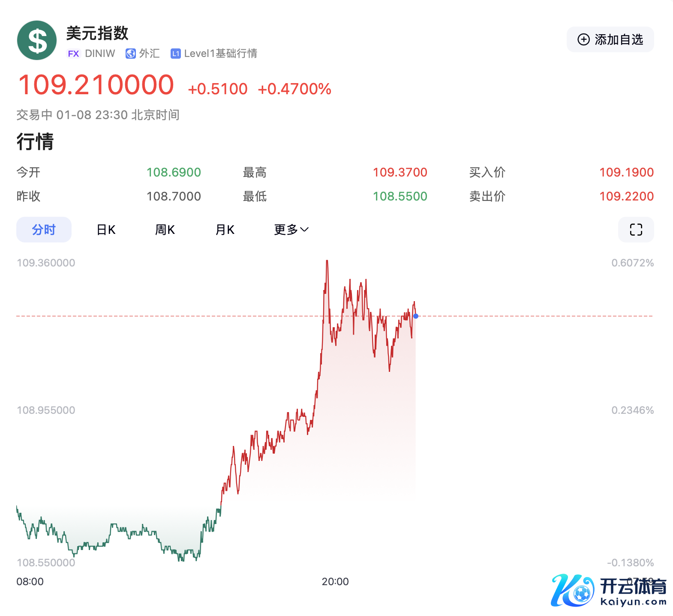Screen dimensions: 673x616
Task: Switch to the 日K chart tab
Action: [106, 230]
